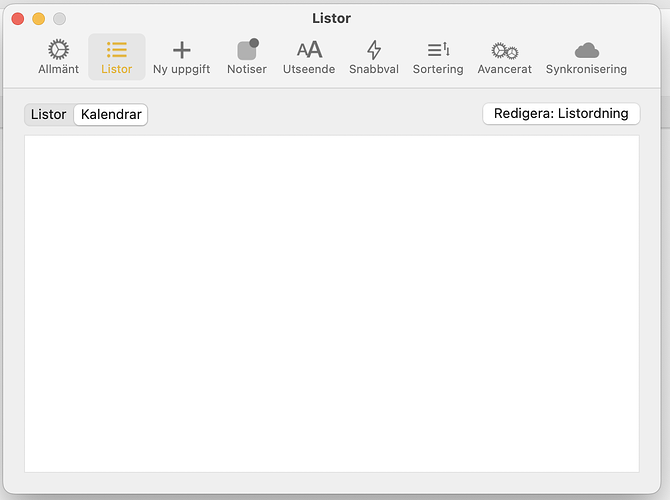This screenshot has width=670, height=500.
Task: Click the Synkronisering text label
Action: point(586,70)
